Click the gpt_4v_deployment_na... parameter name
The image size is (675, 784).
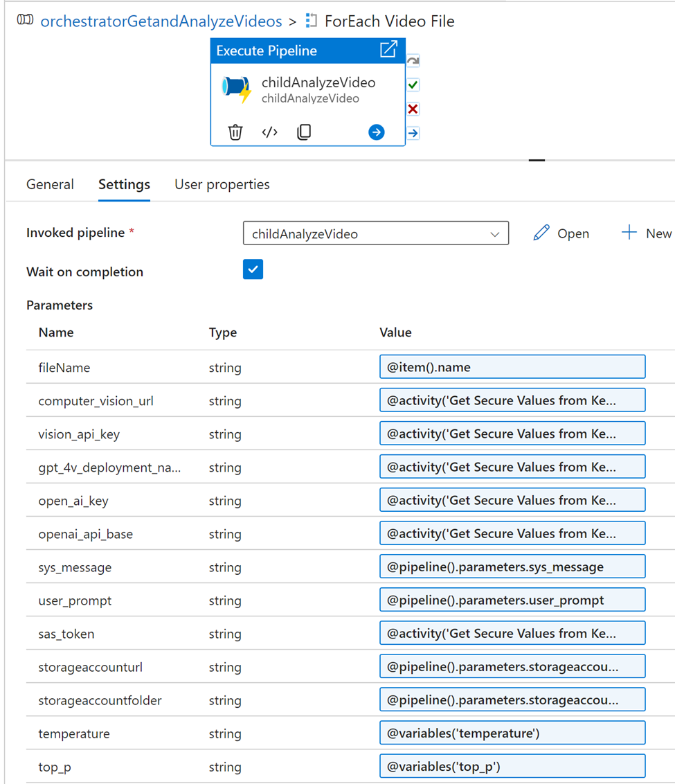(x=109, y=467)
